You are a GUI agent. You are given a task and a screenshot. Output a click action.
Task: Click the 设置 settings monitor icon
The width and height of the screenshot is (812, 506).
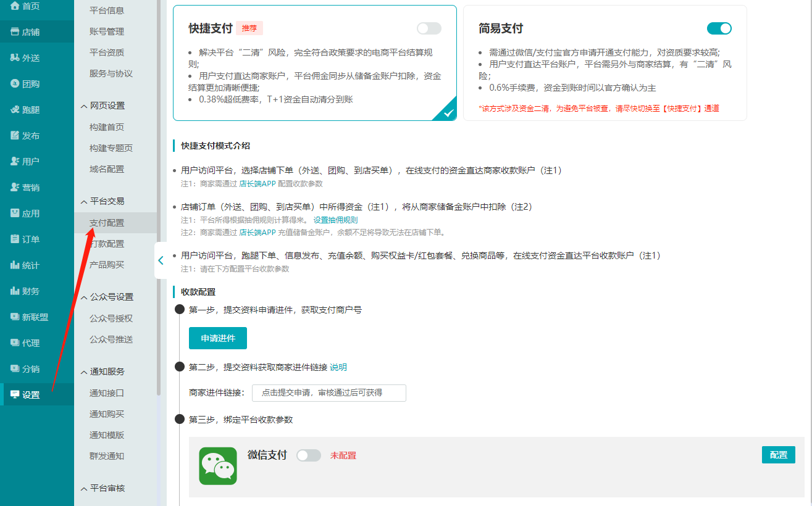click(x=15, y=394)
